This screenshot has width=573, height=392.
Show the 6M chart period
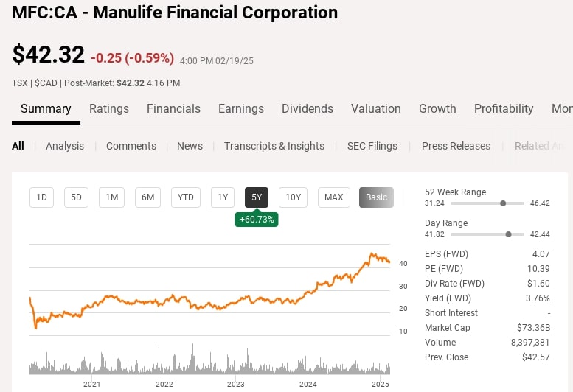click(147, 197)
